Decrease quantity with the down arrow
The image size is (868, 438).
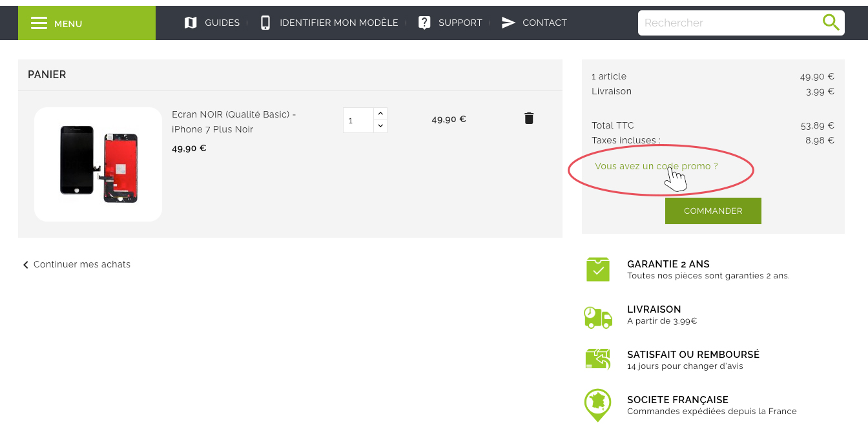tap(380, 126)
